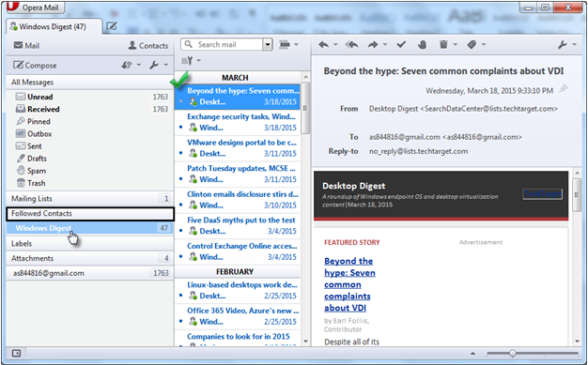Click the Compose button

(x=35, y=65)
